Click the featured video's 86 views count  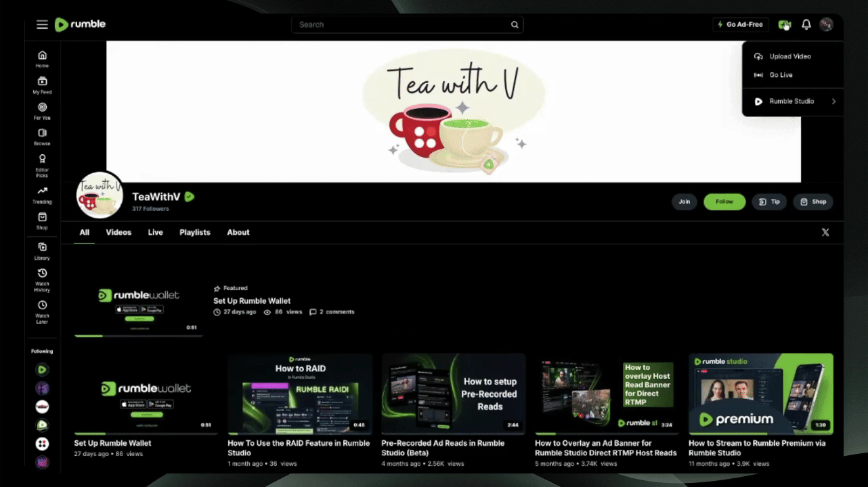pos(283,312)
